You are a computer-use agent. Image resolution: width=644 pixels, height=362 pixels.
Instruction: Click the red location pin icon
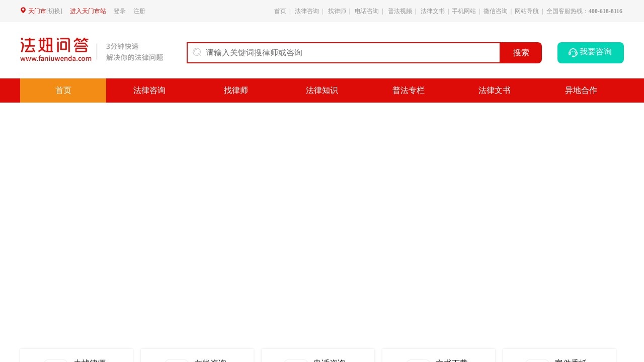pos(23,11)
